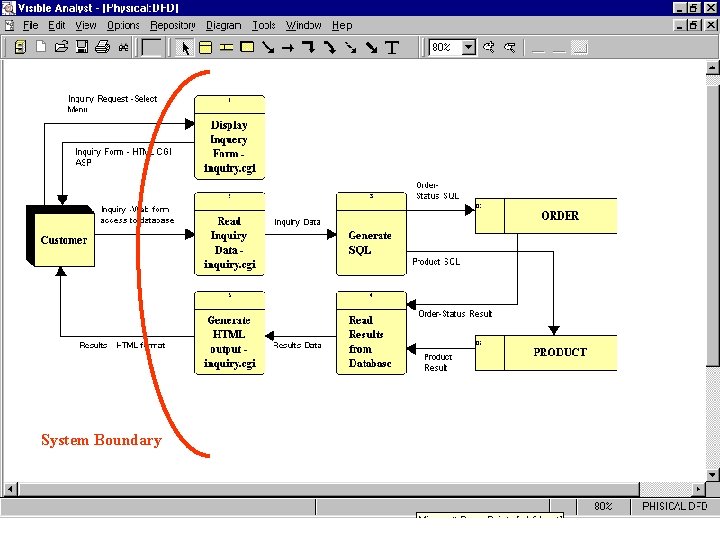Select the process symbol tool
Screen dimensions: 720x540
[x=205, y=48]
